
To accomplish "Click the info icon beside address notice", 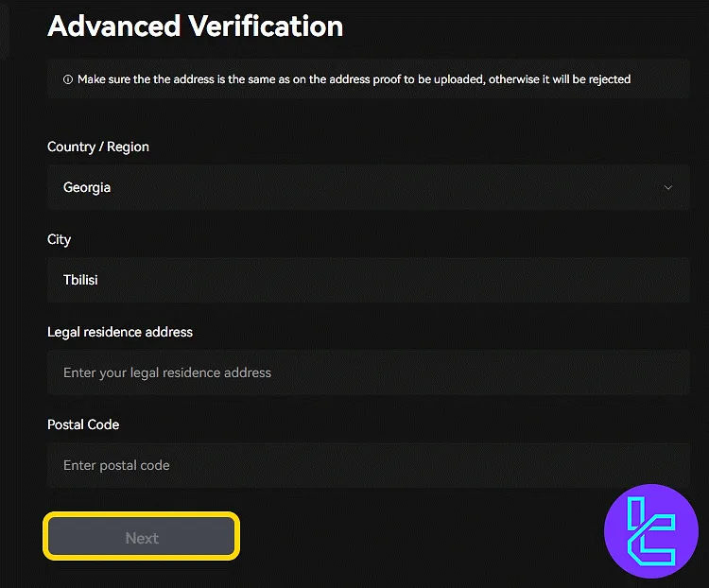I will click(68, 79).
